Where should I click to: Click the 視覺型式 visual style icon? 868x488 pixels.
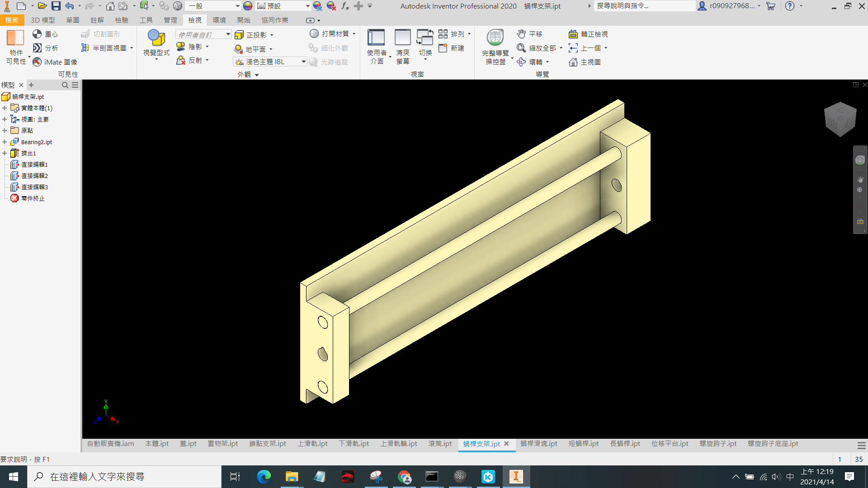[x=156, y=38]
